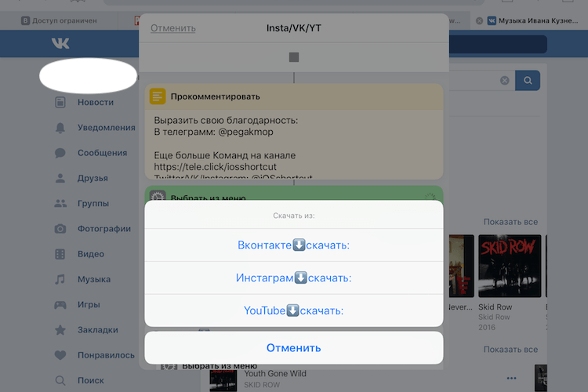Screen dimensions: 588x392
Task: Open Музыка in VK sidebar
Action: (x=94, y=279)
